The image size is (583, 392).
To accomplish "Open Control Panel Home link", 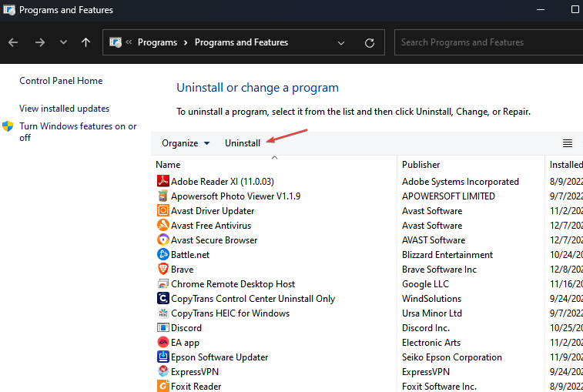I will coord(61,81).
